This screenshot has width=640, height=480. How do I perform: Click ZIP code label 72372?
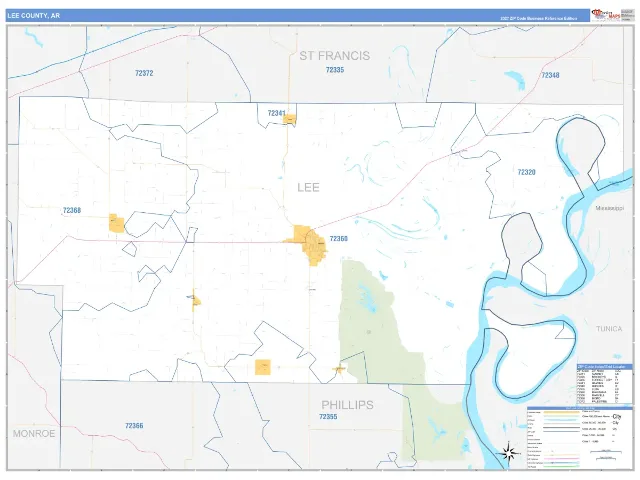(144, 73)
